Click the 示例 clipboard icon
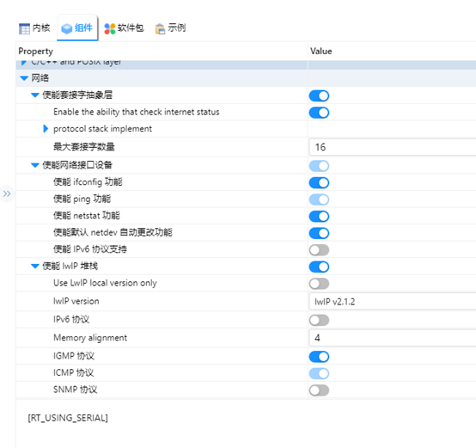 coord(160,29)
